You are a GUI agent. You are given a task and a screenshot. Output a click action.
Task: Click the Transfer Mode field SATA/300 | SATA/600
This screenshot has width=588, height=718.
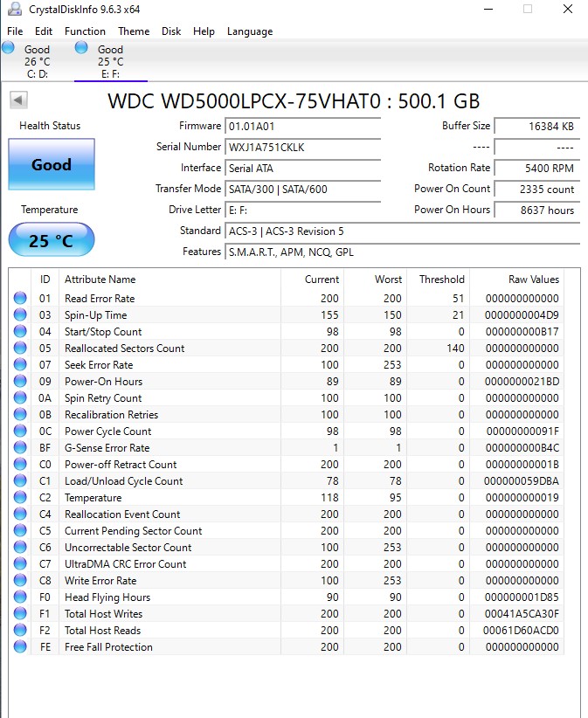(302, 190)
